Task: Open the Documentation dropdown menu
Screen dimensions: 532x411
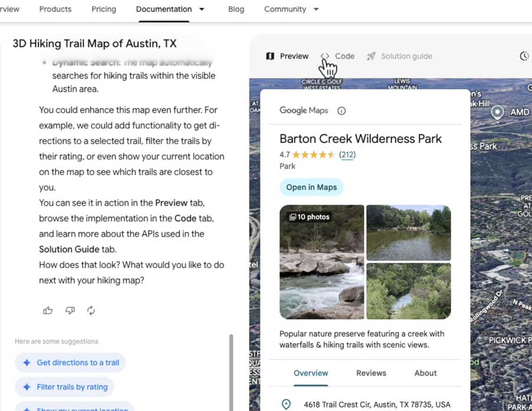Action: click(200, 9)
